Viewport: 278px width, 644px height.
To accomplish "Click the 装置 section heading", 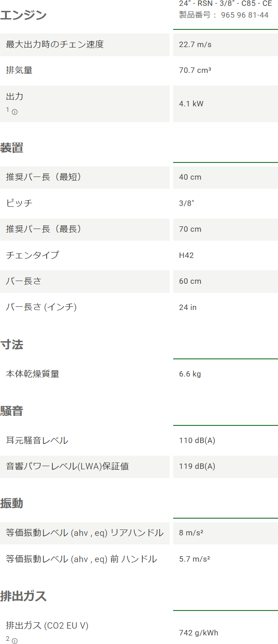I will pos(12,148).
